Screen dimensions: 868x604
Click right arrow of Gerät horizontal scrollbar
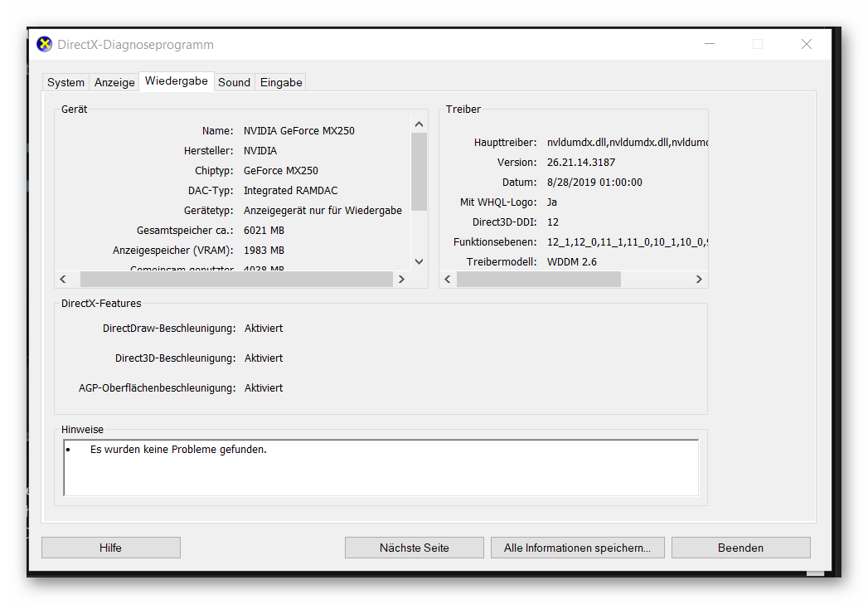coord(402,279)
